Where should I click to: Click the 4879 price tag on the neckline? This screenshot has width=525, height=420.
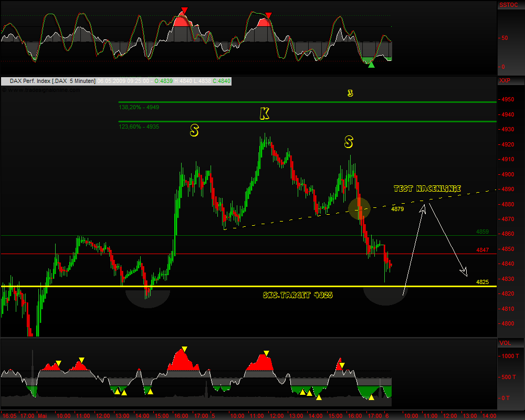[397, 209]
